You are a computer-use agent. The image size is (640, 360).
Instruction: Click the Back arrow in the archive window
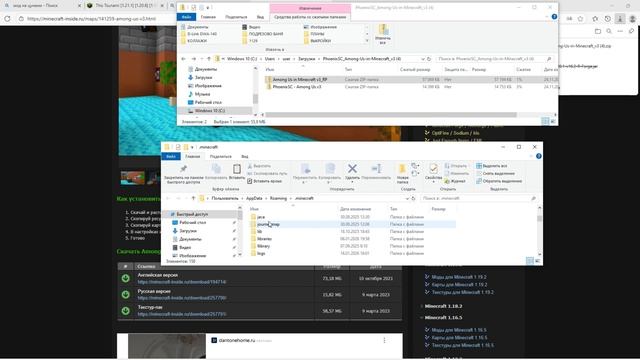click(x=184, y=59)
